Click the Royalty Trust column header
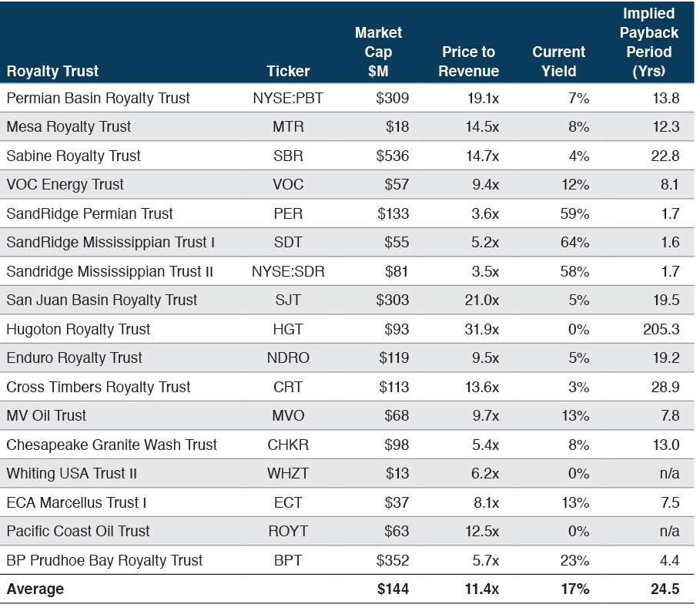 point(52,71)
